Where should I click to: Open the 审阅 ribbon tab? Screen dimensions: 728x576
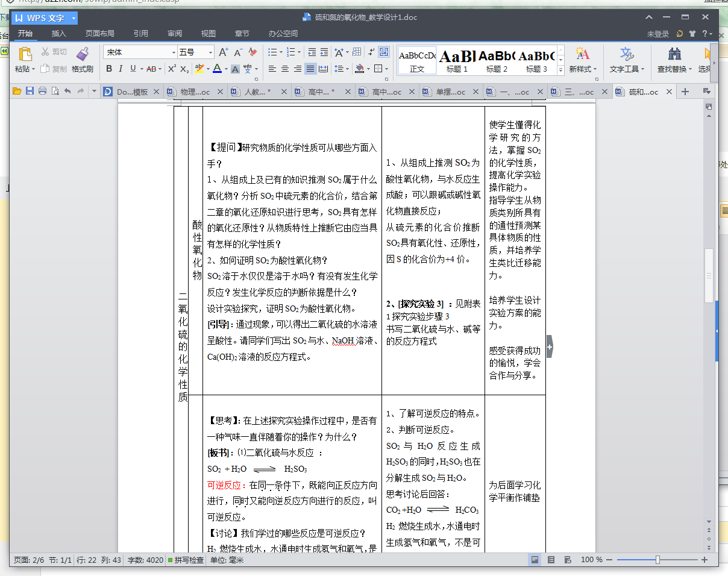pos(175,34)
